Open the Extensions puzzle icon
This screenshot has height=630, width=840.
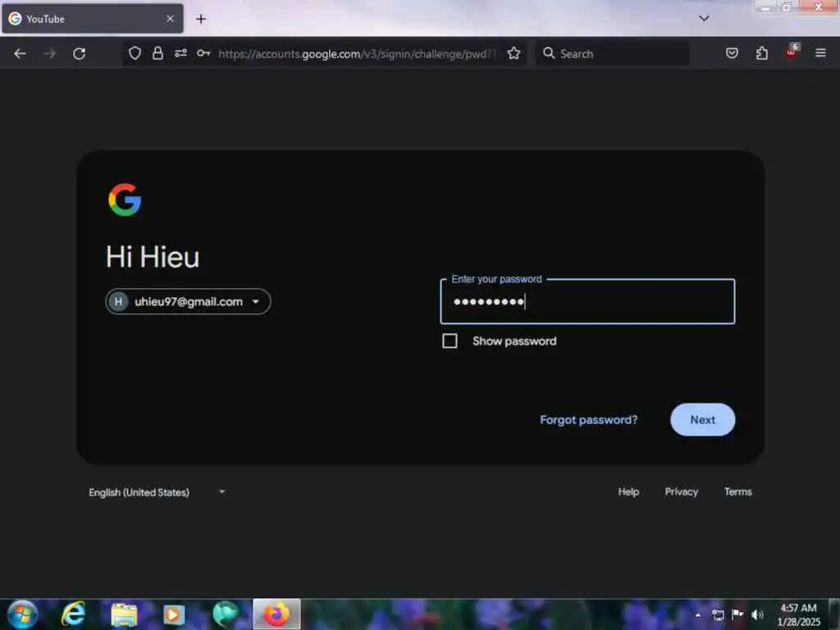(x=762, y=53)
